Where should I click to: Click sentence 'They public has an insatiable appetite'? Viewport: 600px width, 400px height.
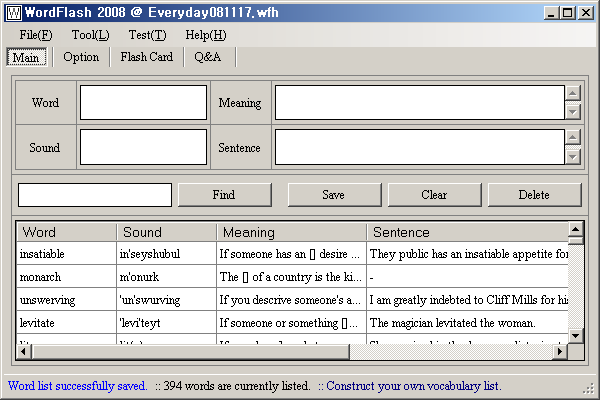point(468,254)
